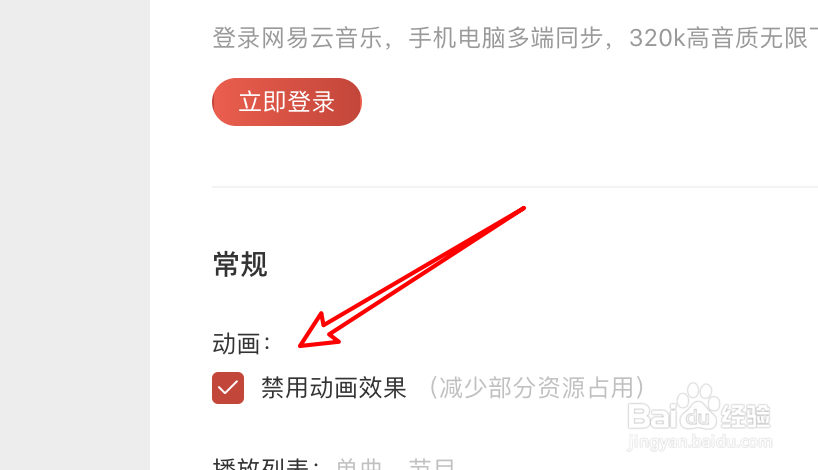Click the red arrow annotation head
818x470 pixels.
click(x=319, y=332)
